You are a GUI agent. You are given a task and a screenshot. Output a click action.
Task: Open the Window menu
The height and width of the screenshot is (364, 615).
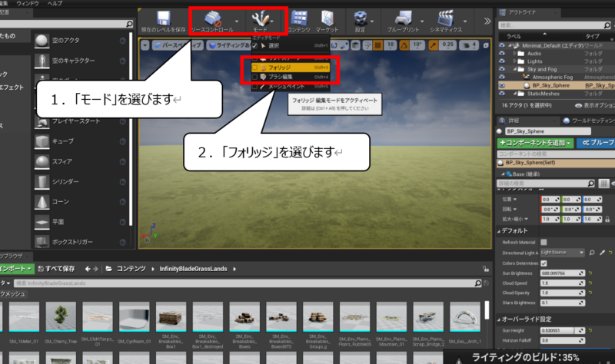coord(28,4)
